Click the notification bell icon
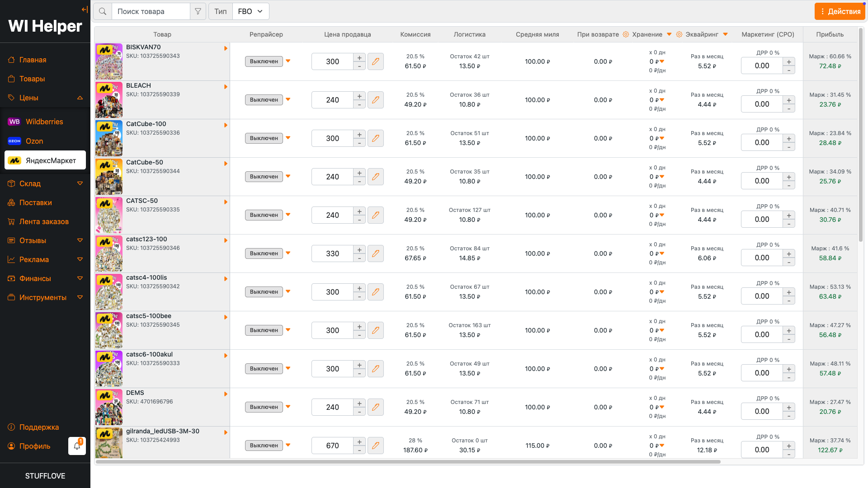Screen dimensions: 868x488 (x=77, y=446)
